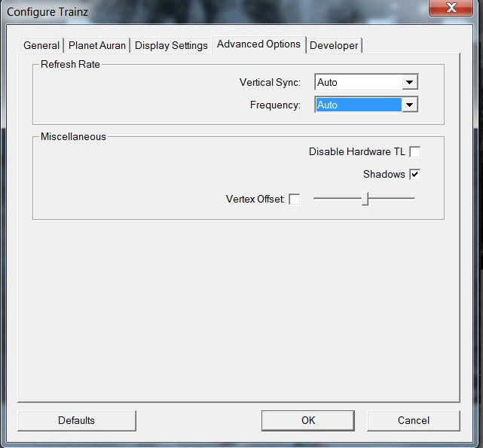Enable the Disable Hardware TL checkbox
483x448 pixels.
[414, 152]
